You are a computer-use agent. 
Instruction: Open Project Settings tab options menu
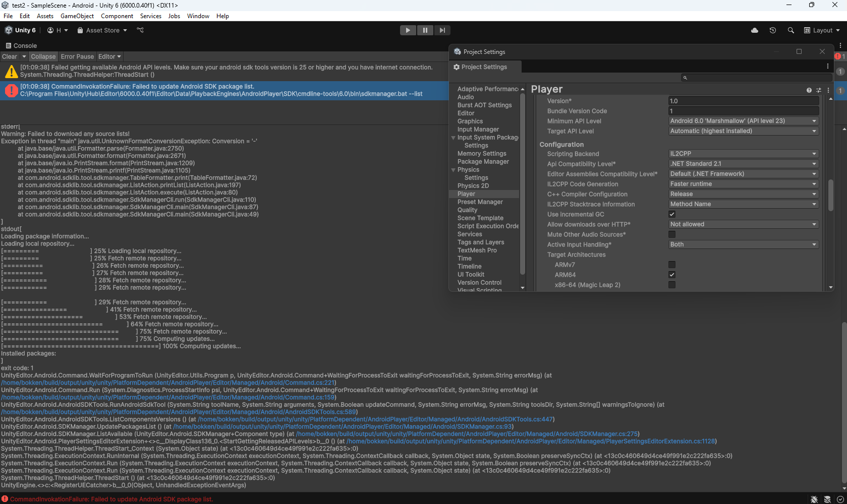(828, 67)
